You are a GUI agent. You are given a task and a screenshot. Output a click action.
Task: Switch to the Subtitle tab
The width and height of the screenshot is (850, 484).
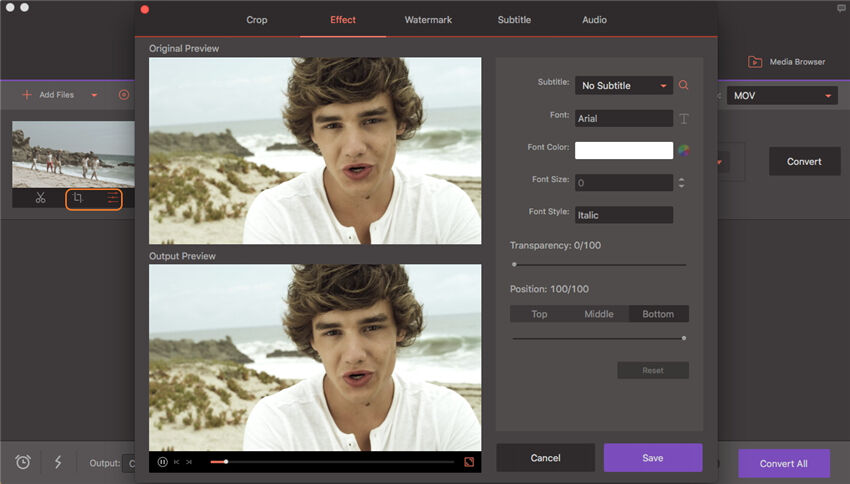(x=514, y=20)
